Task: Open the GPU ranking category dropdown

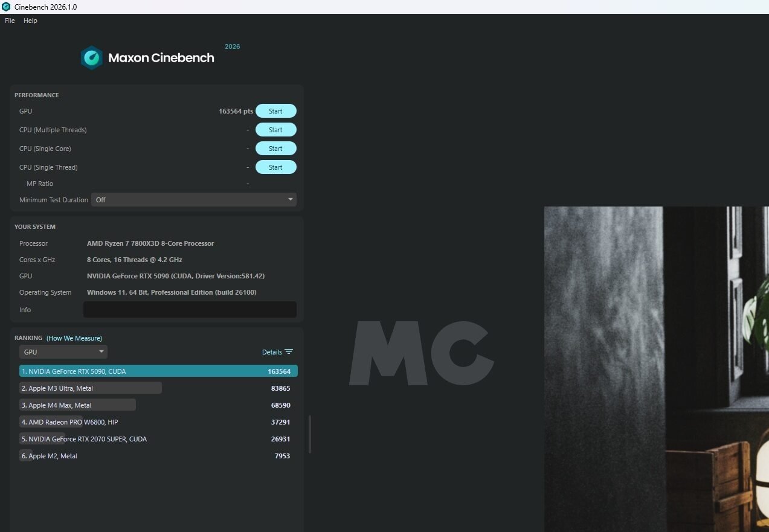Action: pos(63,351)
